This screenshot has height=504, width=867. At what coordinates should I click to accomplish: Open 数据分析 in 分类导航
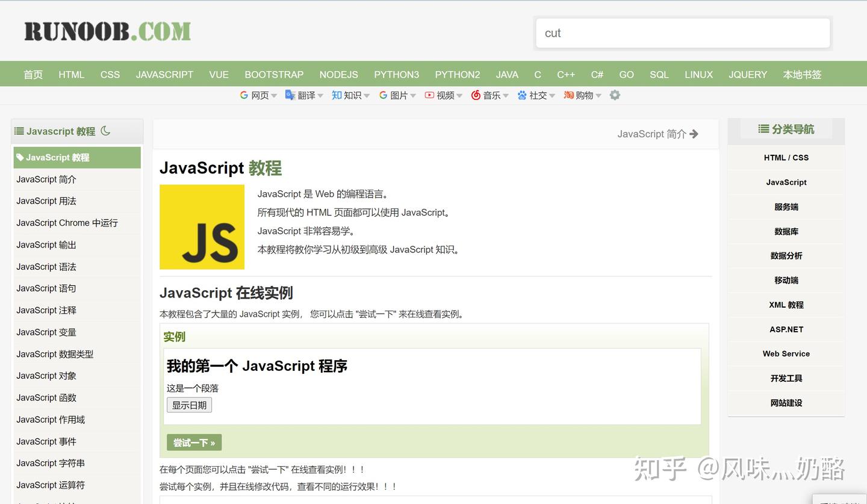786,256
